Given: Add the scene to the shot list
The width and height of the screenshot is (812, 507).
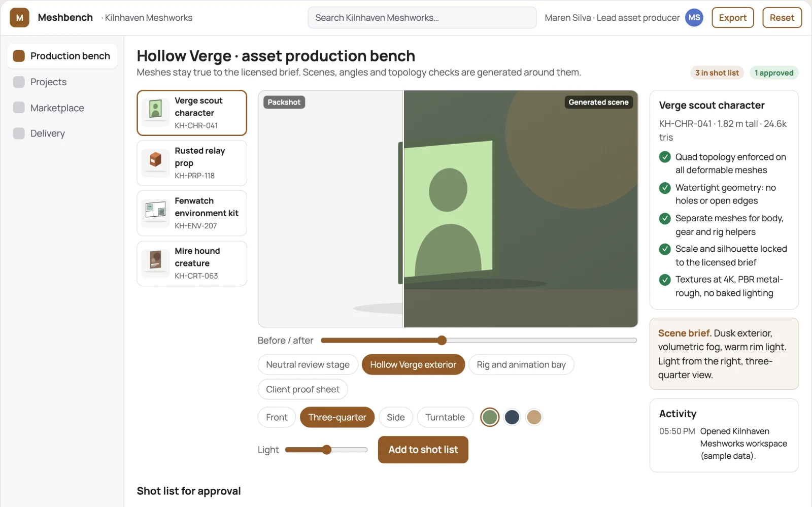Looking at the screenshot, I should click(423, 450).
